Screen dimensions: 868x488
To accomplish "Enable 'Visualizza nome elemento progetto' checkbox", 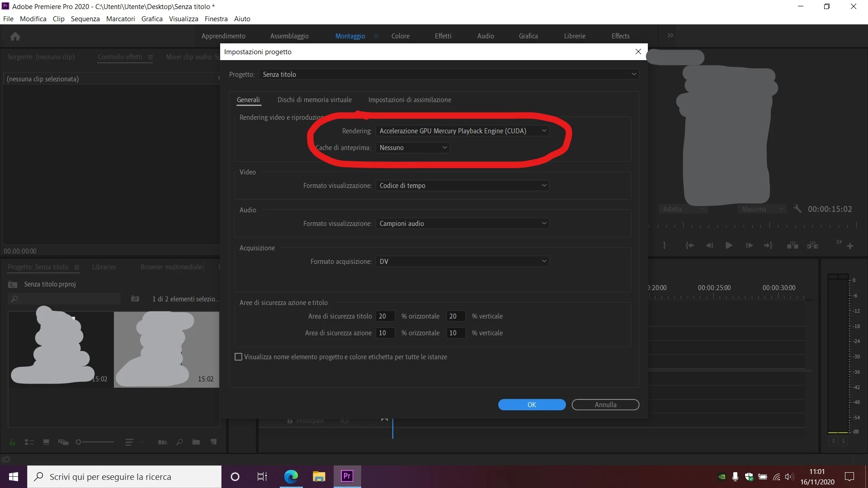I will [239, 357].
